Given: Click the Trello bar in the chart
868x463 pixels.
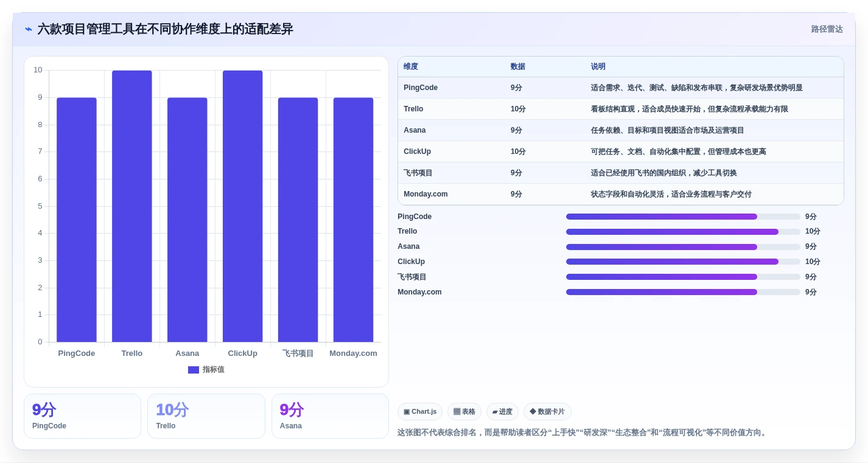Looking at the screenshot, I should pyautogui.click(x=132, y=206).
